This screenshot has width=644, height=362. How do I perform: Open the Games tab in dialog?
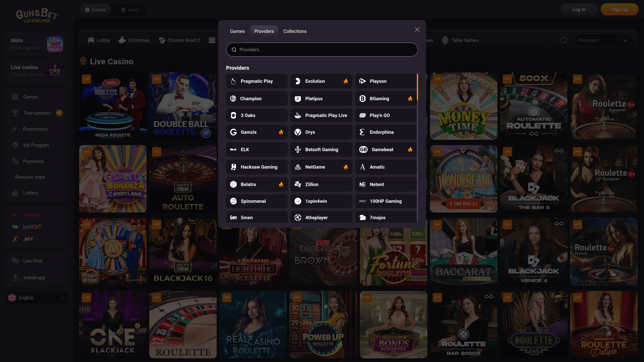coord(237,31)
